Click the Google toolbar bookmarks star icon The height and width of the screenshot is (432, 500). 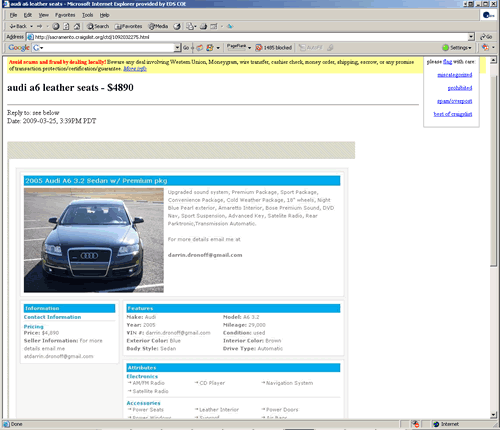coord(210,48)
